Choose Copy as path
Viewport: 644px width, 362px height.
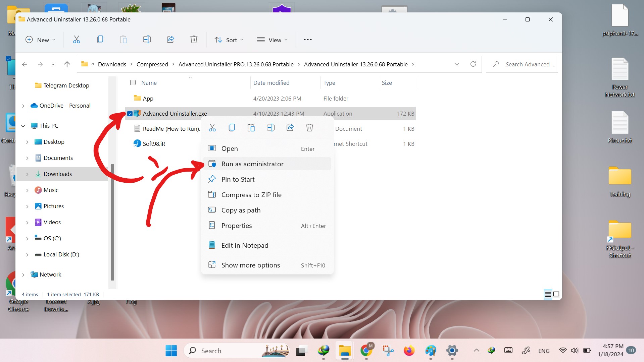[267, 210]
